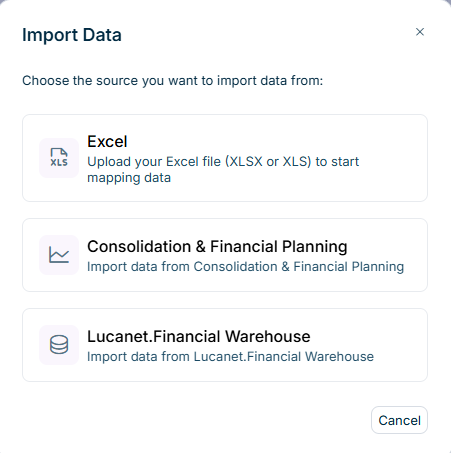The height and width of the screenshot is (453, 451).
Task: Click 'Import data from Lucanet.Financial Warehouse' text
Action: (x=230, y=357)
